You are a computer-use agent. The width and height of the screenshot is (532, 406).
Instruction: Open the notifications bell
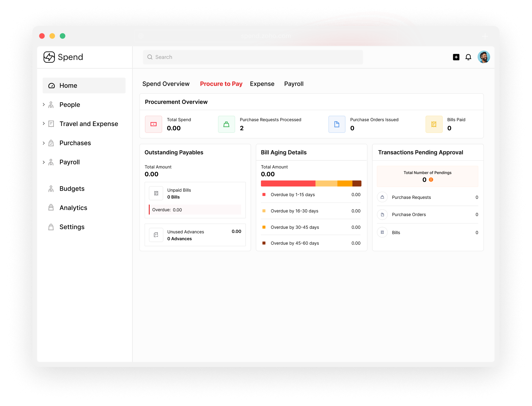(x=468, y=57)
